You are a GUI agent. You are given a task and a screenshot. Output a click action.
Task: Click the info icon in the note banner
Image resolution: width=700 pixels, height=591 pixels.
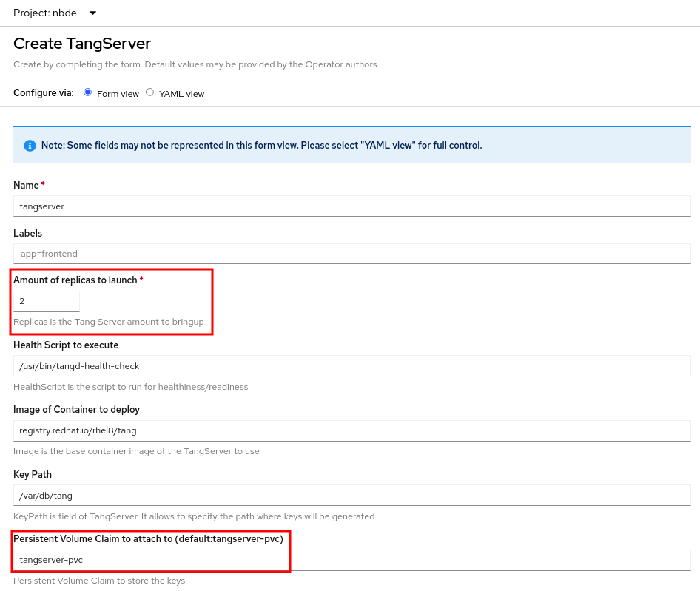(30, 145)
